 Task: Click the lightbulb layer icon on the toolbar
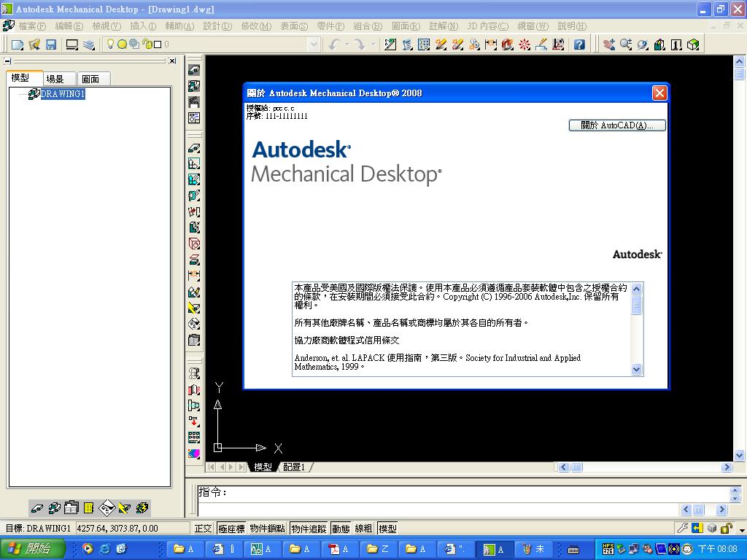tap(109, 45)
